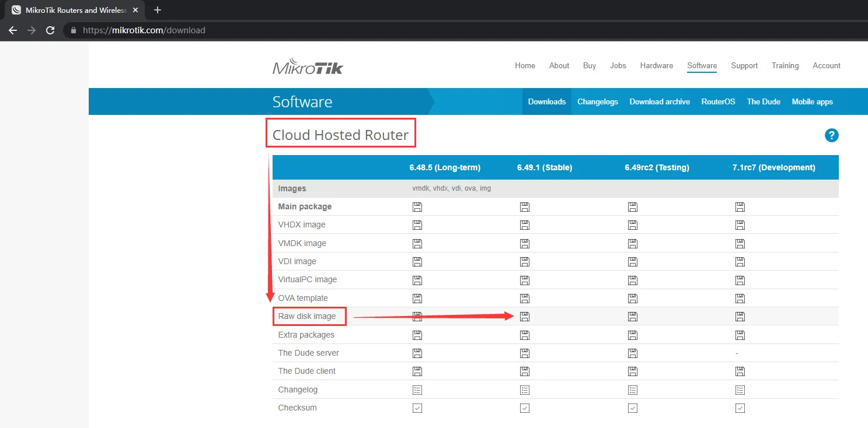The image size is (868, 428).
Task: Download the Main package for 6.49.1 Stable
Action: click(x=524, y=206)
